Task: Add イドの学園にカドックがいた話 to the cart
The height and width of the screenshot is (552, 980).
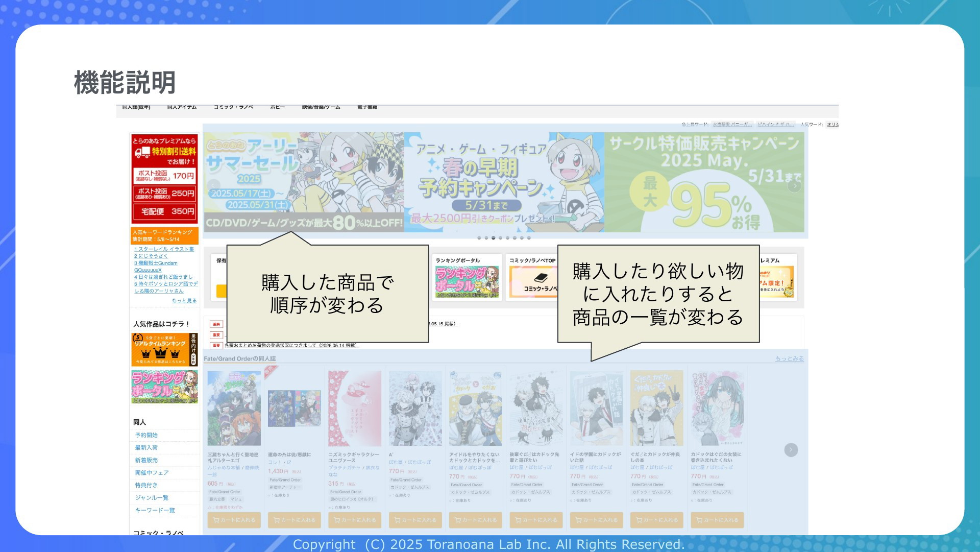Action: pyautogui.click(x=597, y=520)
